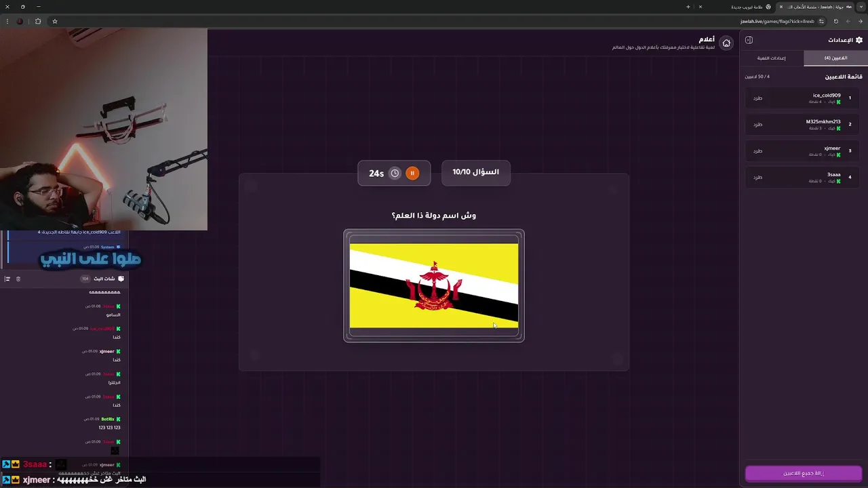Go back with the browser back arrow

click(860, 21)
